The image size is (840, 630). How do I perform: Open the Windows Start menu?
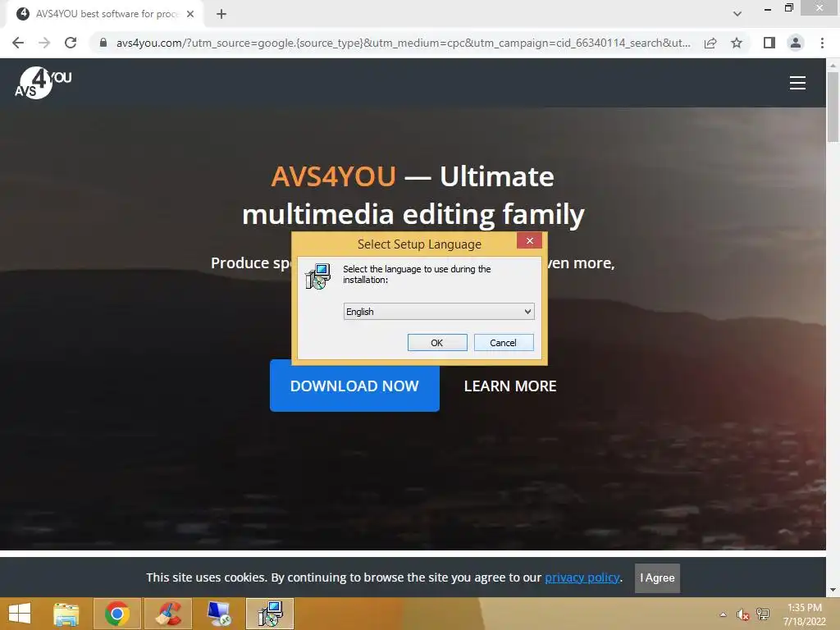(x=20, y=614)
